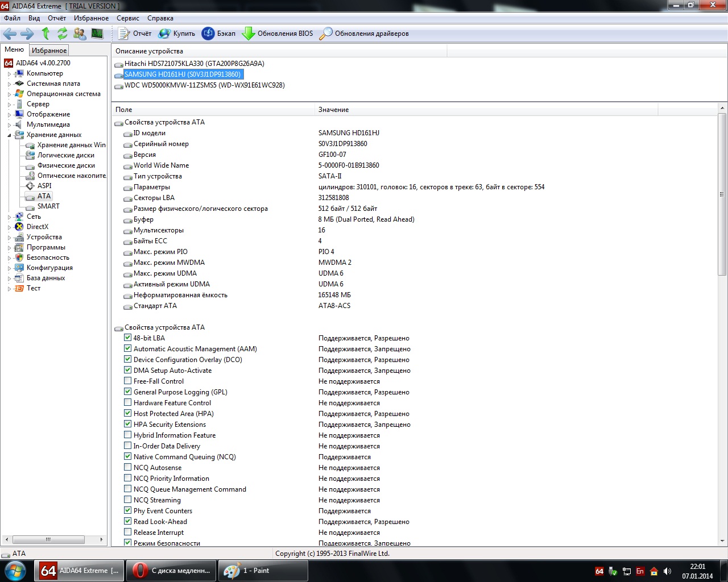Image resolution: width=728 pixels, height=582 pixels.
Task: Select ATA node in tree
Action: pos(44,196)
